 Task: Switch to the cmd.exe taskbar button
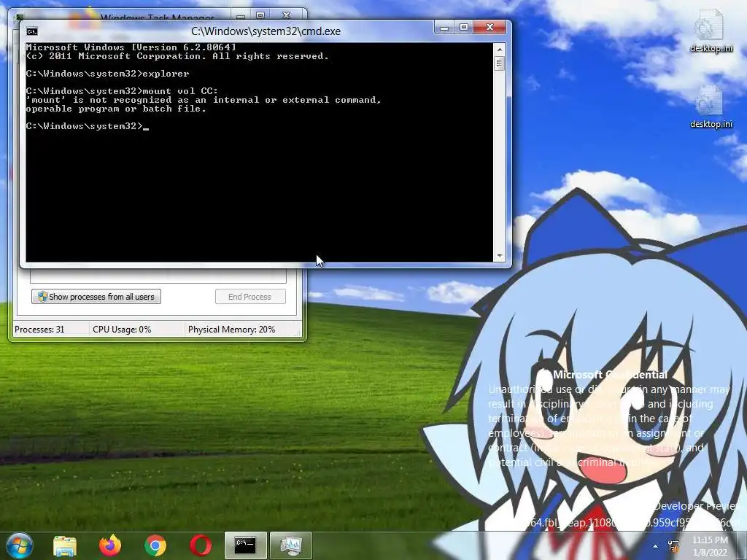tap(245, 545)
